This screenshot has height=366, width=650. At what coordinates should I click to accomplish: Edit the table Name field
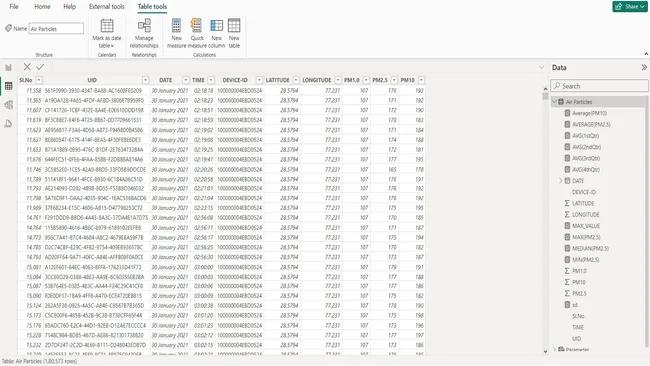56,29
